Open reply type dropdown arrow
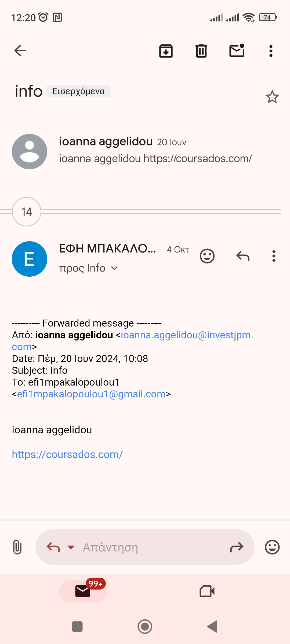 coord(71,547)
